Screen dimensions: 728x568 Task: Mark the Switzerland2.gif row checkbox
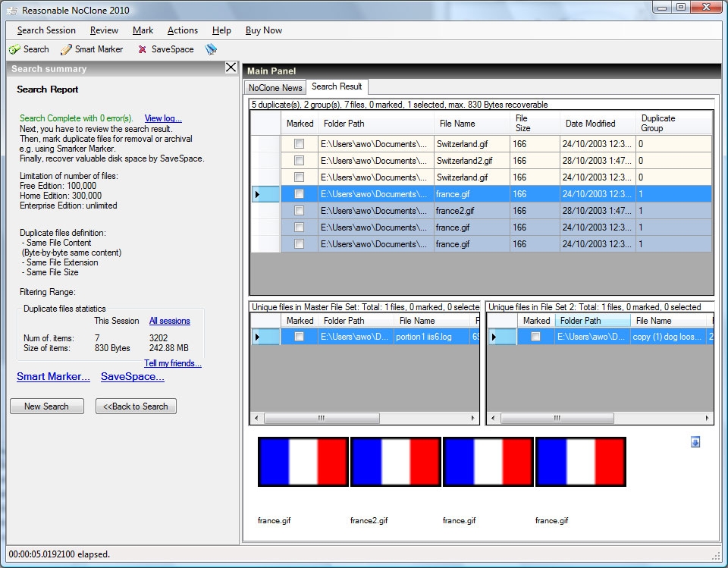(299, 161)
